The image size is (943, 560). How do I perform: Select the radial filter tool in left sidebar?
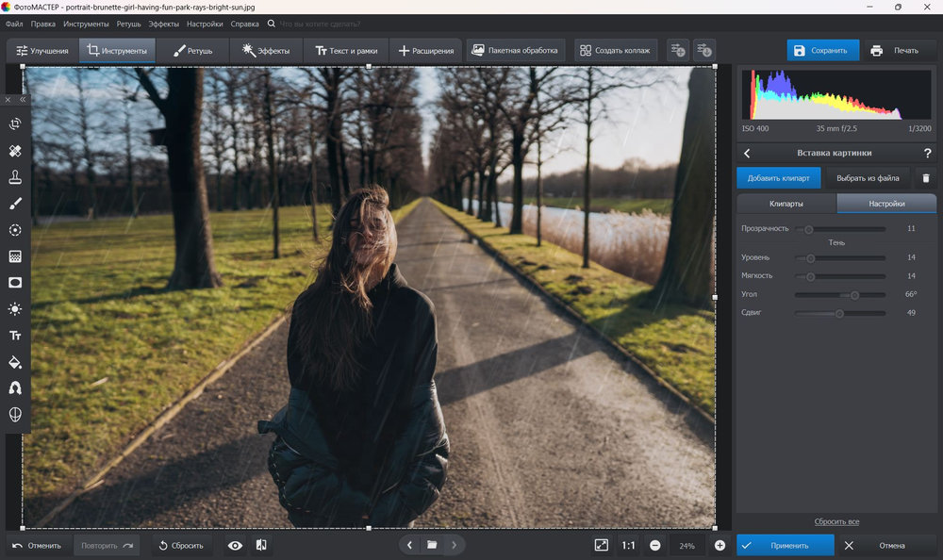tap(15, 230)
